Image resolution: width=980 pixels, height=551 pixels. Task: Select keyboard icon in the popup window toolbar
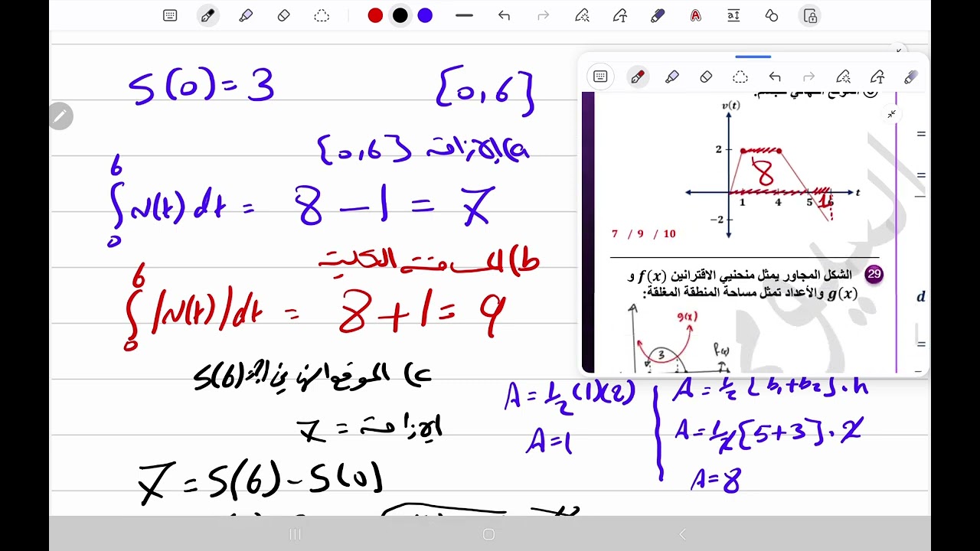coord(600,77)
